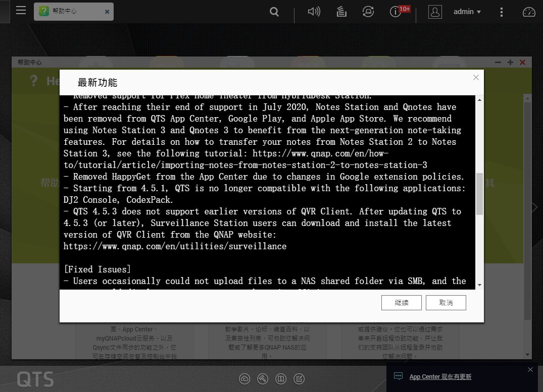The height and width of the screenshot is (392, 543).
Task: Click the 'DJ2 Console, CodexPack.' line
Action: pyautogui.click(x=118, y=200)
